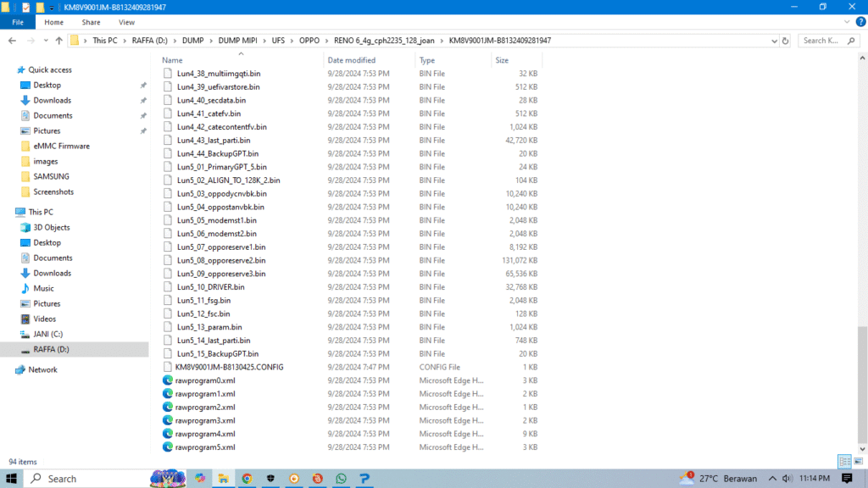Open Screenshots folder in sidebar
The width and height of the screenshot is (868, 488).
53,192
